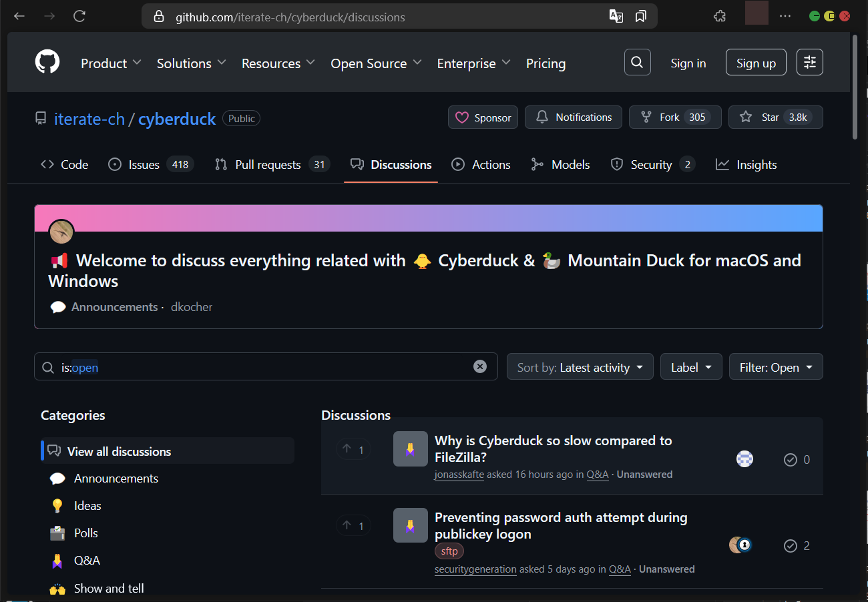This screenshot has height=602, width=868.
Task: Switch to Pull requests tab
Action: pyautogui.click(x=272, y=164)
